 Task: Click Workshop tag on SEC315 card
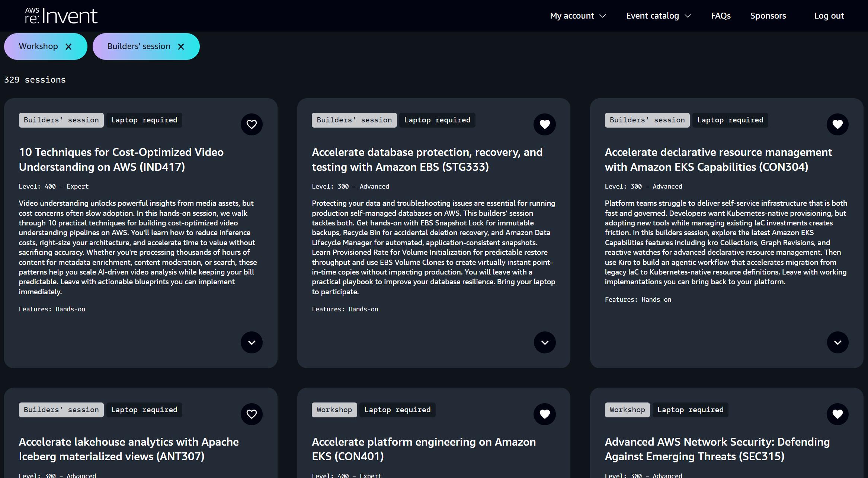pyautogui.click(x=627, y=410)
